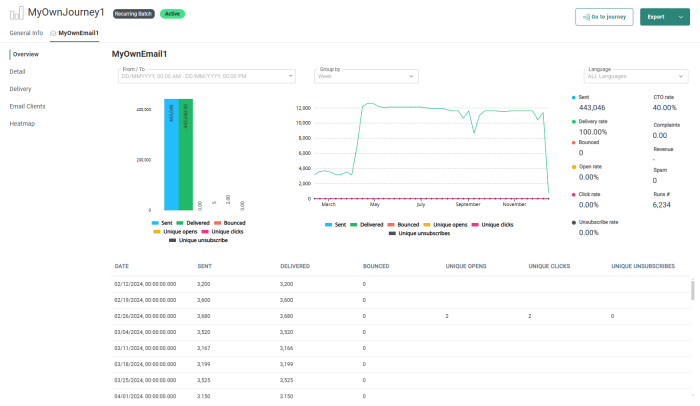Screen dimensions: 700x406
Task: Click the email icon on MyOwnEmail1 tab
Action: coord(54,33)
